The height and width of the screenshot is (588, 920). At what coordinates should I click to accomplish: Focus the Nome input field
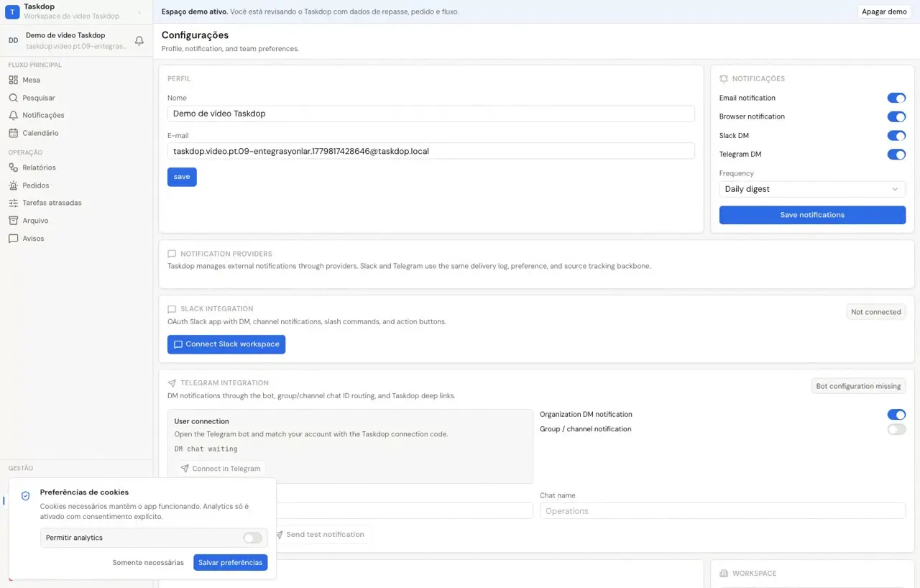click(431, 114)
